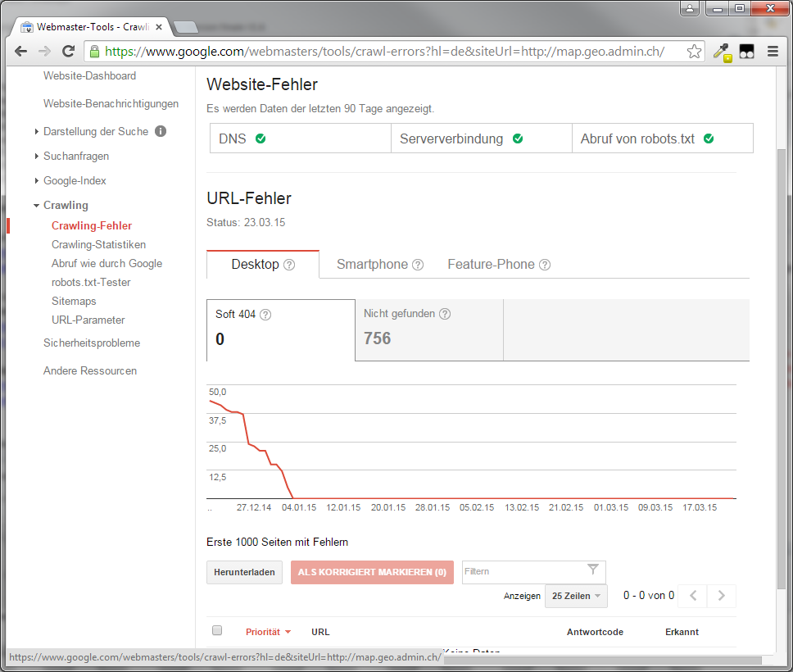Open Crawling-Statistiken in sidebar
This screenshot has width=793, height=672.
[98, 244]
